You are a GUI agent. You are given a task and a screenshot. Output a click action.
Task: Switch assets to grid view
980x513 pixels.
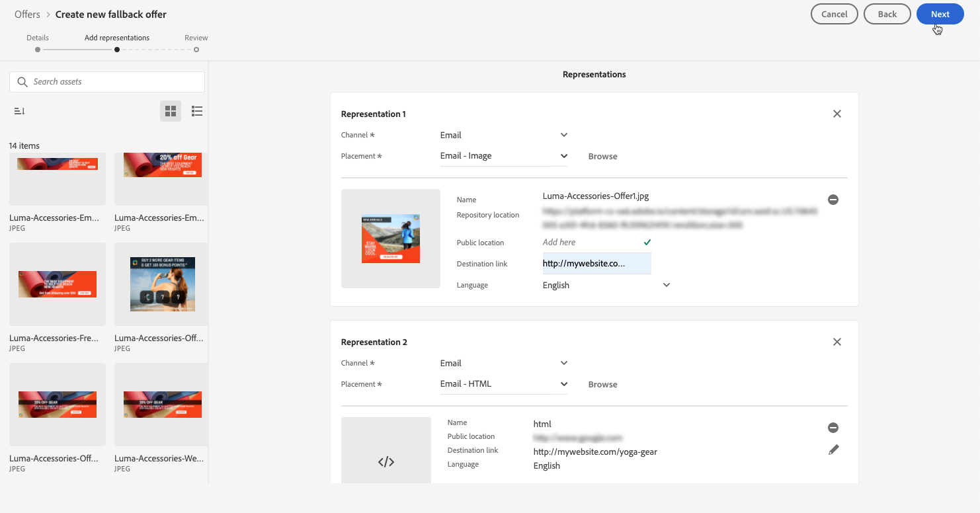171,111
